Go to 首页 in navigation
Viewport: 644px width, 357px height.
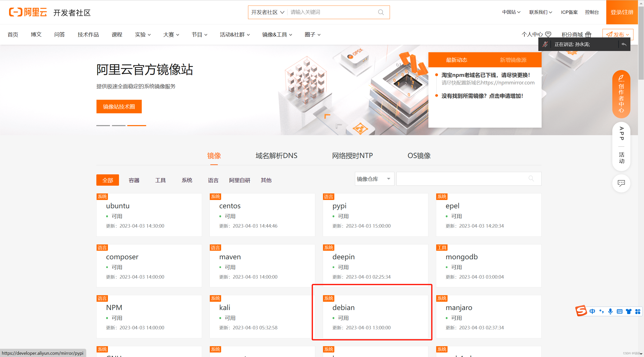click(x=13, y=34)
